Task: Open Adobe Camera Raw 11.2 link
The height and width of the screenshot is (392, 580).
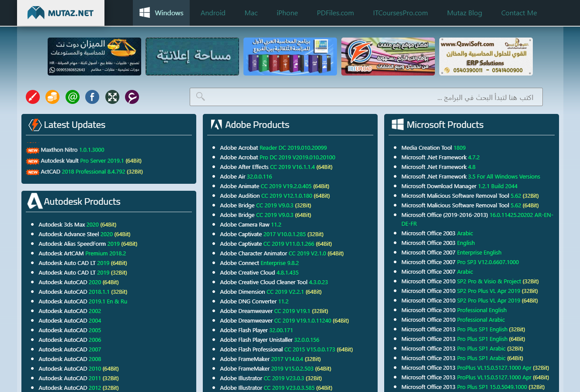Action: click(x=251, y=224)
